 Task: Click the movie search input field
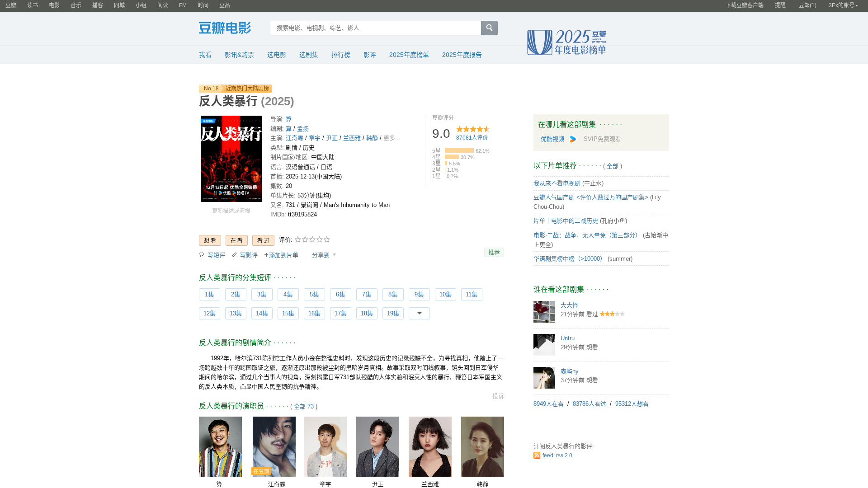pyautogui.click(x=376, y=28)
